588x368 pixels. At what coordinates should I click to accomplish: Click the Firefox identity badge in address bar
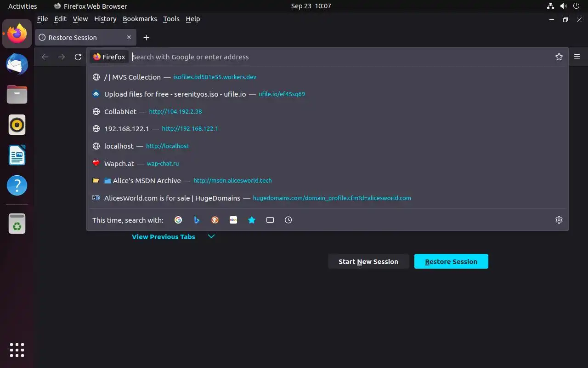click(x=109, y=57)
